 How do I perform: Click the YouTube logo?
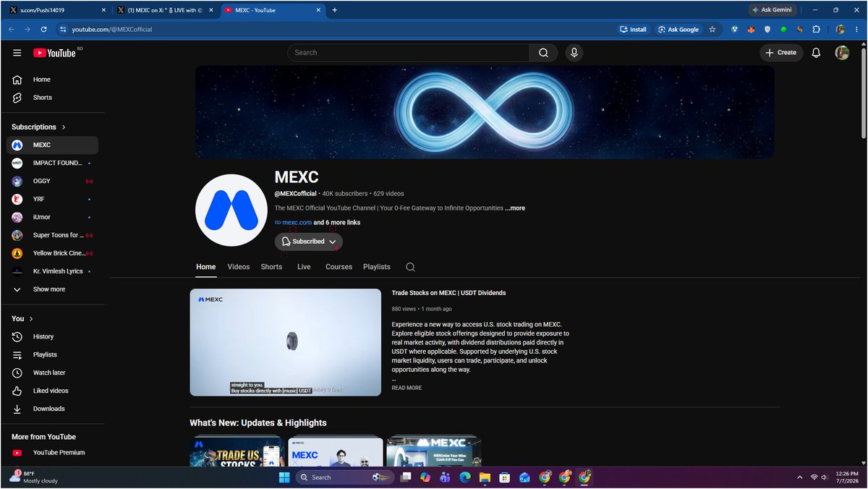(x=55, y=53)
